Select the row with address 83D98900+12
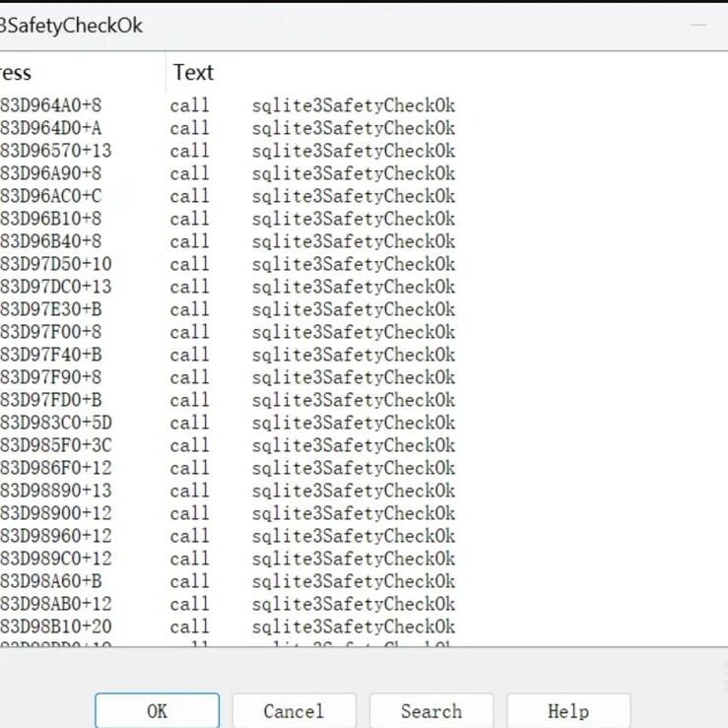Image resolution: width=728 pixels, height=728 pixels. pyautogui.click(x=364, y=513)
